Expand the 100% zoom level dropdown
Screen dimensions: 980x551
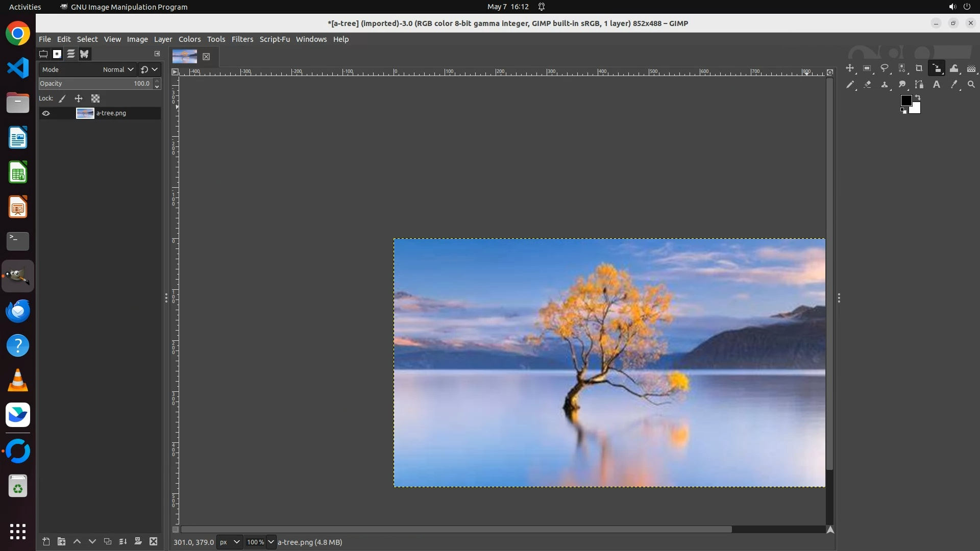tap(271, 542)
